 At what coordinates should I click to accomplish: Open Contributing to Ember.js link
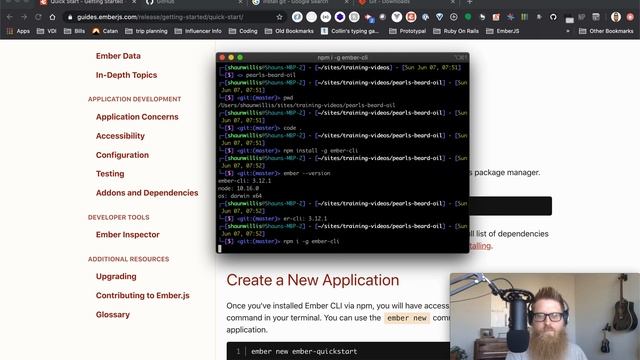coord(142,296)
